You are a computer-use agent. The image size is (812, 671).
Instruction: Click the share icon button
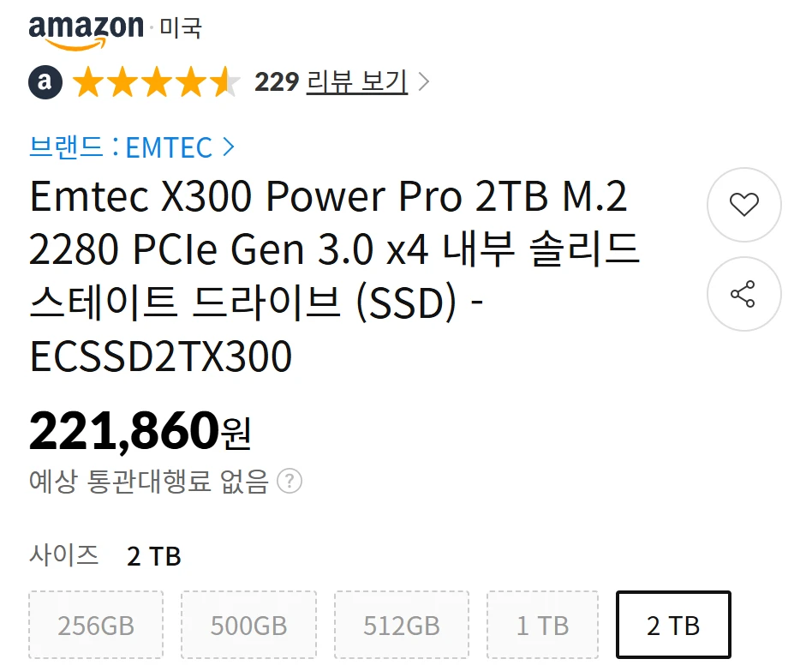coord(743,294)
